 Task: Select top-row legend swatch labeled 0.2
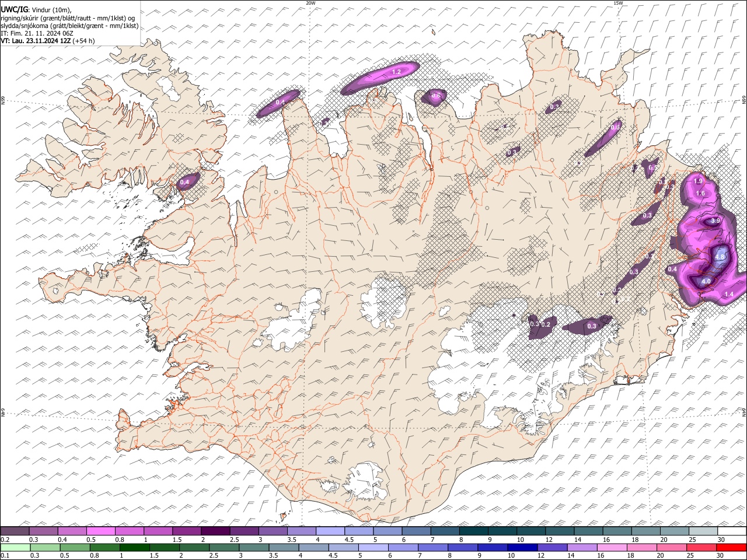[x=15, y=531]
